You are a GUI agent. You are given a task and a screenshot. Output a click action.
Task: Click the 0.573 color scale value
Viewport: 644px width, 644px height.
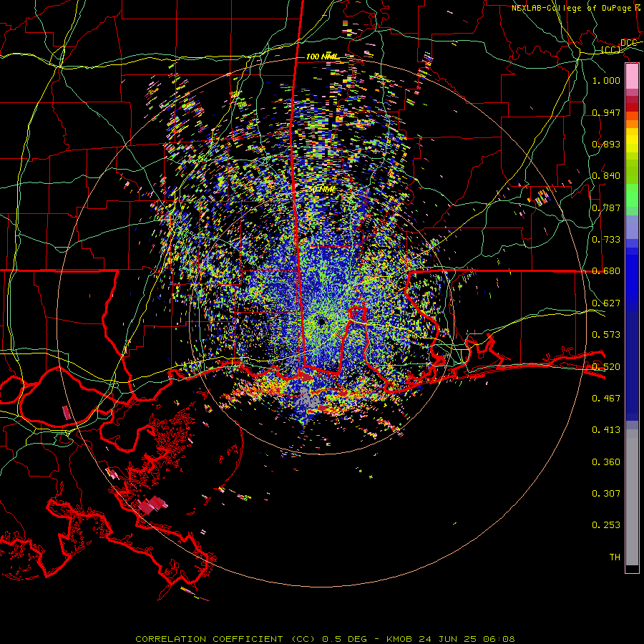pyautogui.click(x=606, y=335)
